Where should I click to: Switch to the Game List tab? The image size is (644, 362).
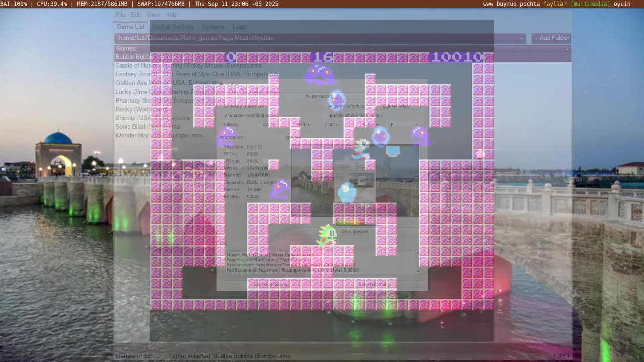pyautogui.click(x=130, y=27)
